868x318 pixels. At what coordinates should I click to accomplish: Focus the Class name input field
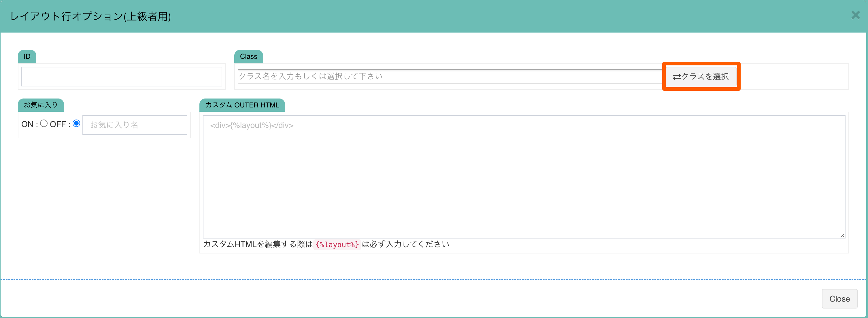tap(450, 76)
